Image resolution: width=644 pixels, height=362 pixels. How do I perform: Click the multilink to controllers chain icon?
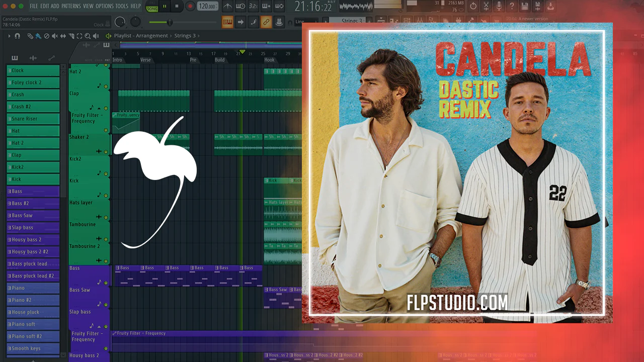[x=266, y=22]
